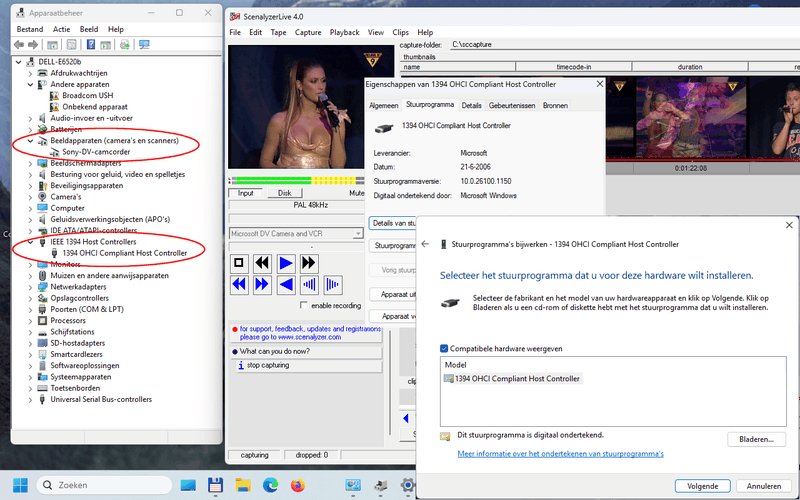Expand Audio-invoer en -uitvoer node

pyautogui.click(x=30, y=118)
